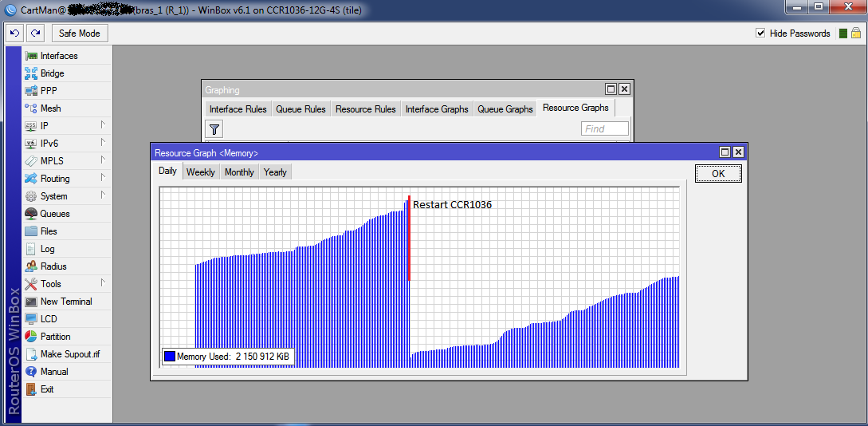Click the IPv6 menu icon
868x426 pixels.
(31, 144)
